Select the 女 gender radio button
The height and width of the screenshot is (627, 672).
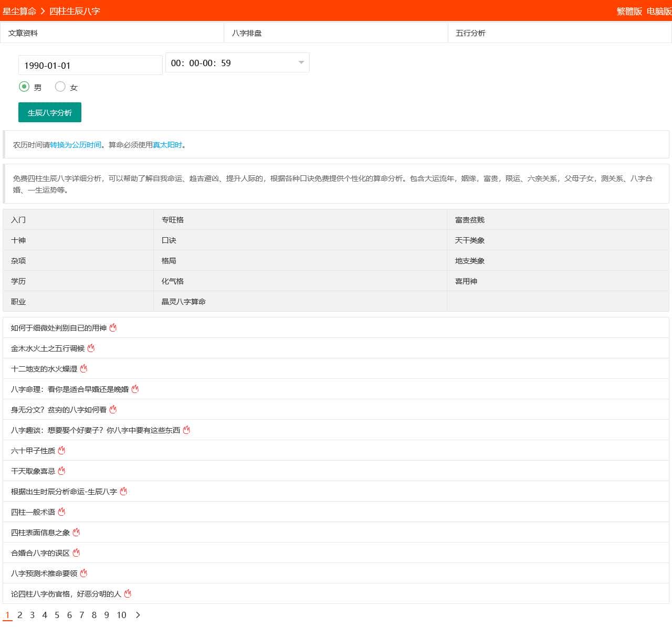(60, 87)
